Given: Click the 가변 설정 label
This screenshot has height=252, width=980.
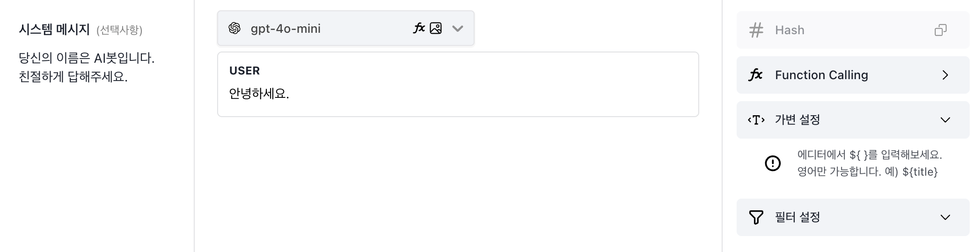Looking at the screenshot, I should pyautogui.click(x=797, y=120).
